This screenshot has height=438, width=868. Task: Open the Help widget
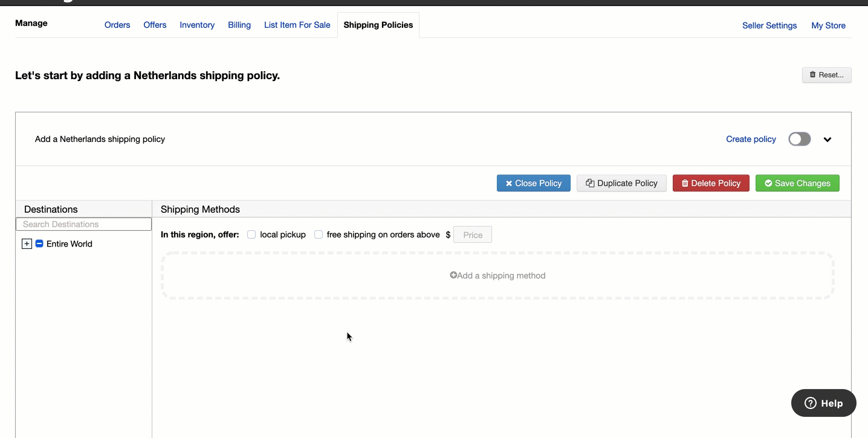click(823, 403)
